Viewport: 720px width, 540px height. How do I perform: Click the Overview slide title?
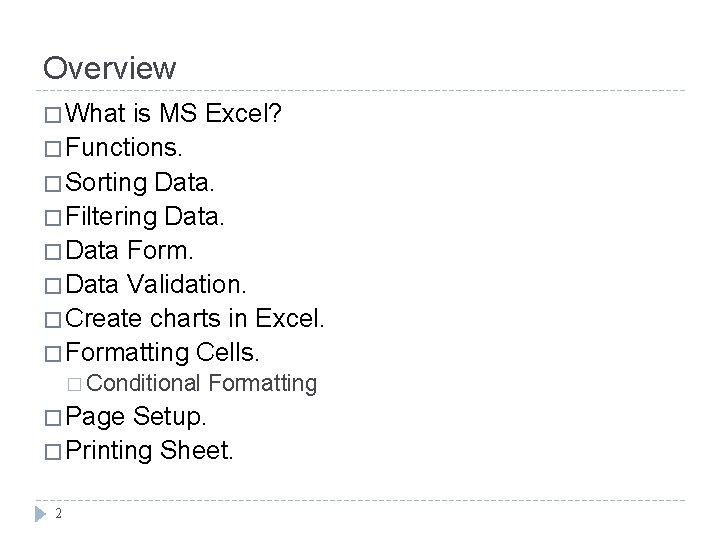[109, 68]
